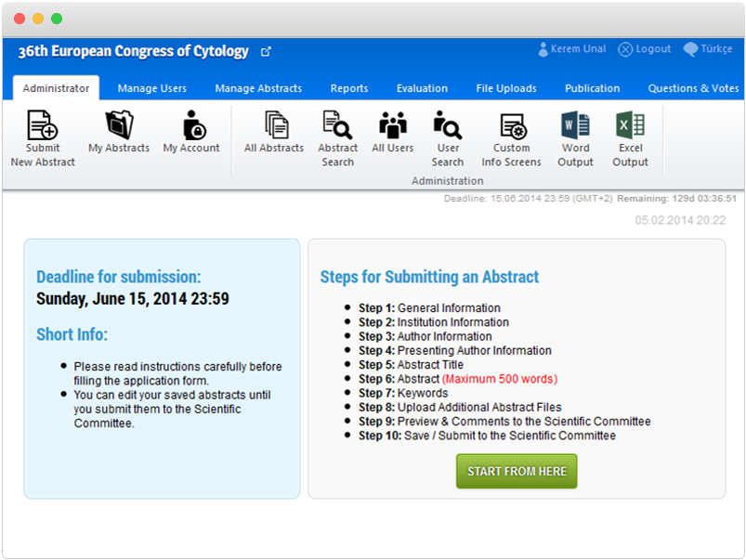This screenshot has height=560, width=746.
Task: Switch to the File Uploads tab
Action: click(506, 88)
